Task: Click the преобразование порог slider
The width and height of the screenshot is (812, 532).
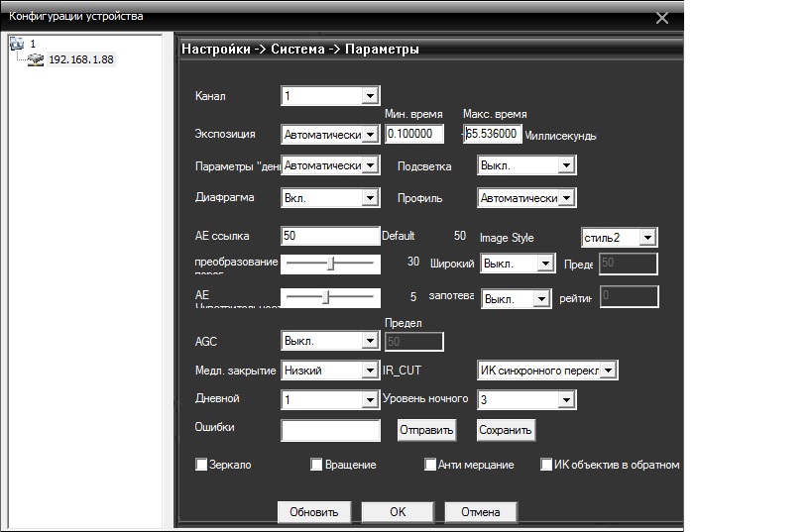Action: 330,264
